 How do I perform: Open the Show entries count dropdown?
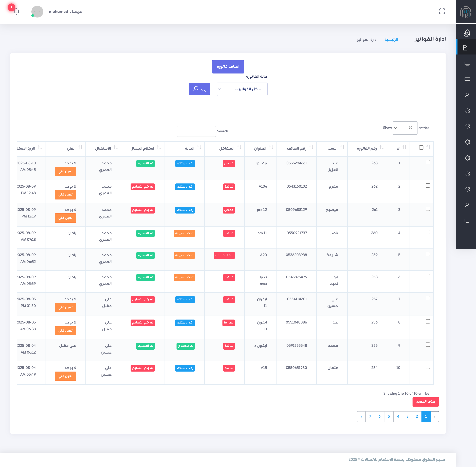[x=405, y=128]
